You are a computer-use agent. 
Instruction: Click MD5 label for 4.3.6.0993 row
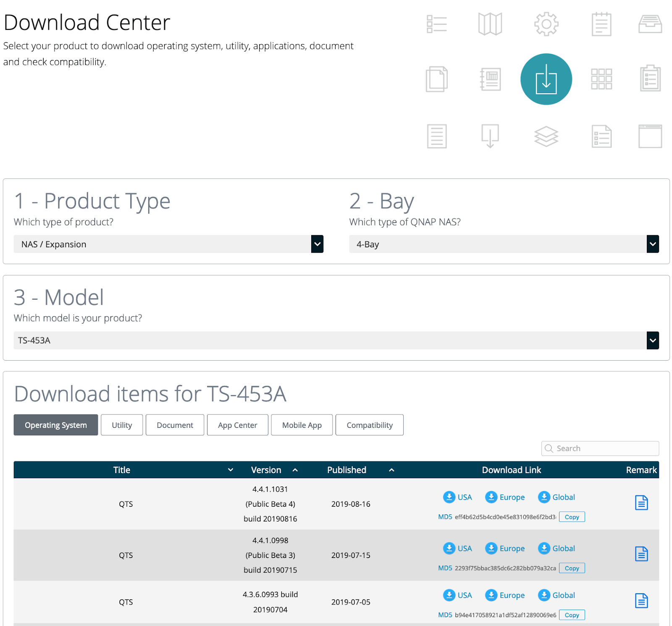coord(445,615)
